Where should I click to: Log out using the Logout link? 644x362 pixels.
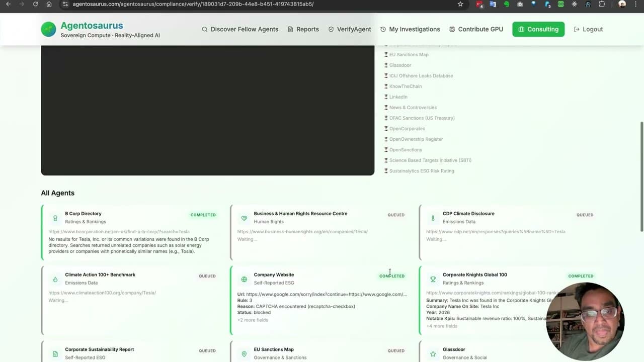point(588,29)
